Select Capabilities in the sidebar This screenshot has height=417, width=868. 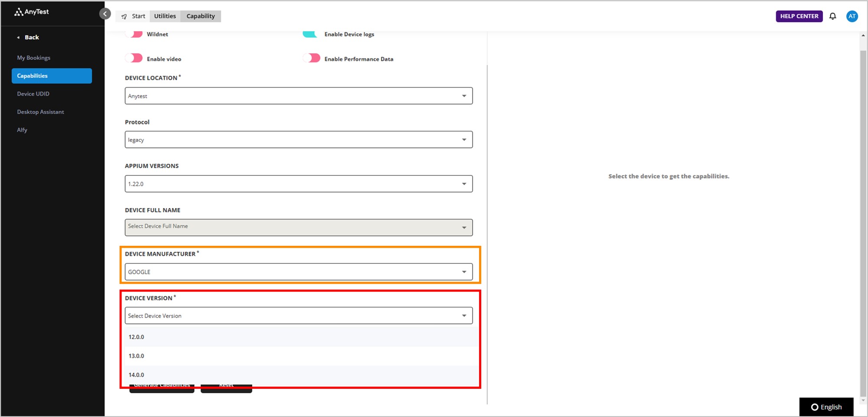(x=52, y=76)
